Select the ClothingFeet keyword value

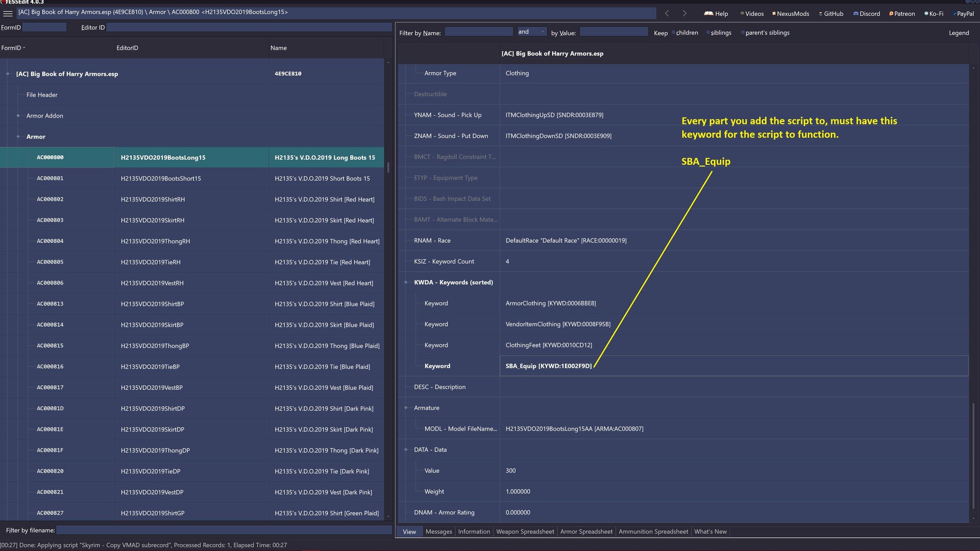pyautogui.click(x=734, y=345)
